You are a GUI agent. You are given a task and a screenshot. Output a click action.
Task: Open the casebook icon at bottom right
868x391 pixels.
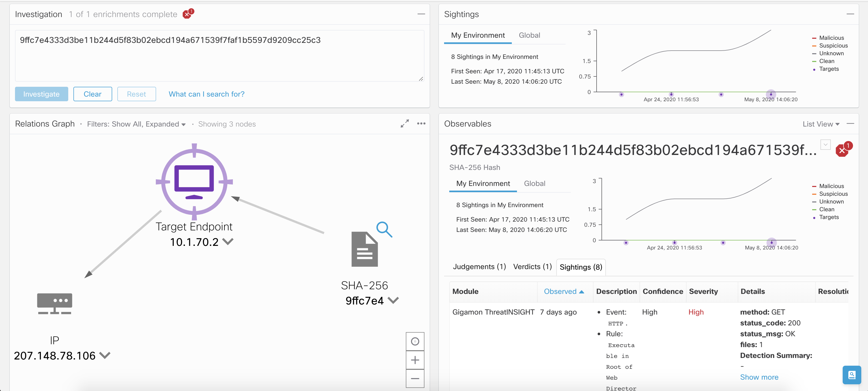(x=851, y=374)
